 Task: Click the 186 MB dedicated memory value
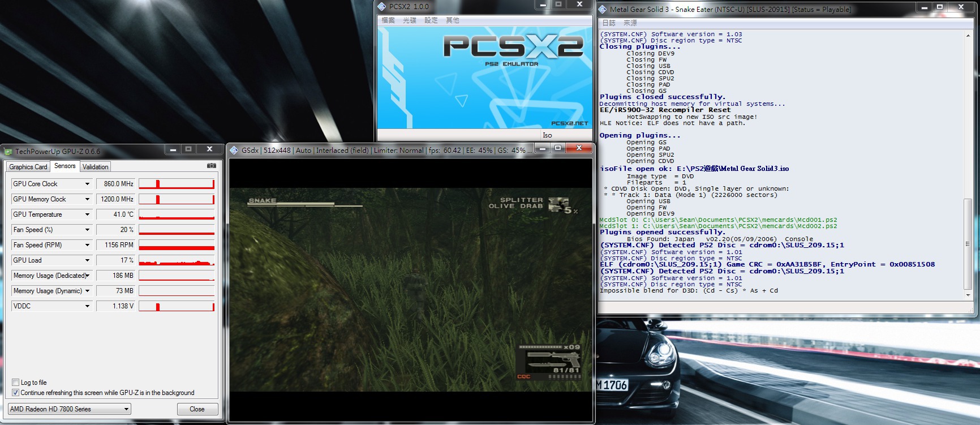click(115, 276)
